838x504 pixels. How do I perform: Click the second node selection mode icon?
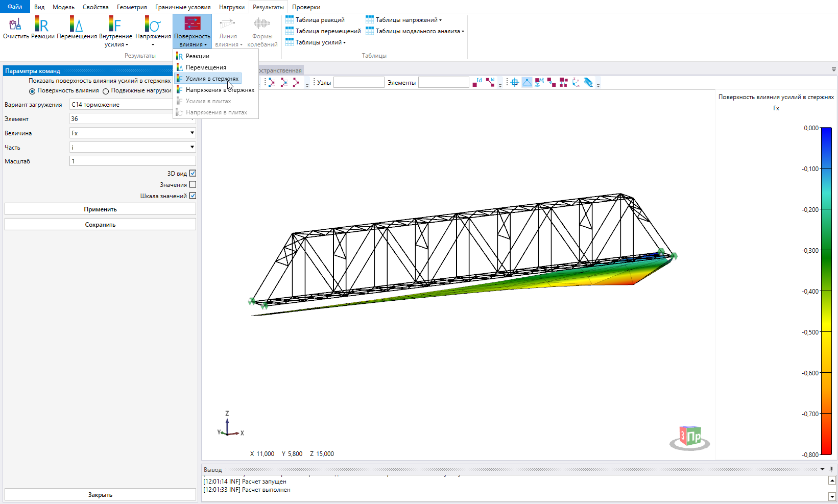(283, 82)
